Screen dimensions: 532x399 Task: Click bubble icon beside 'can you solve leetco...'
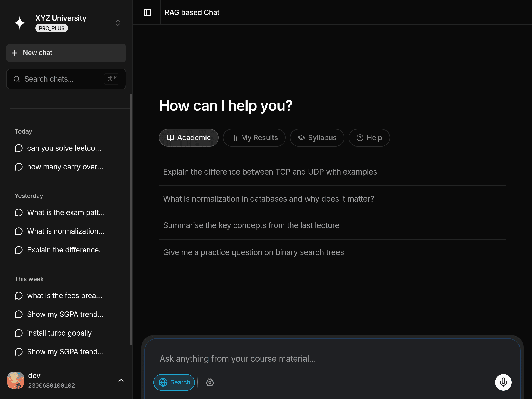[x=19, y=148]
